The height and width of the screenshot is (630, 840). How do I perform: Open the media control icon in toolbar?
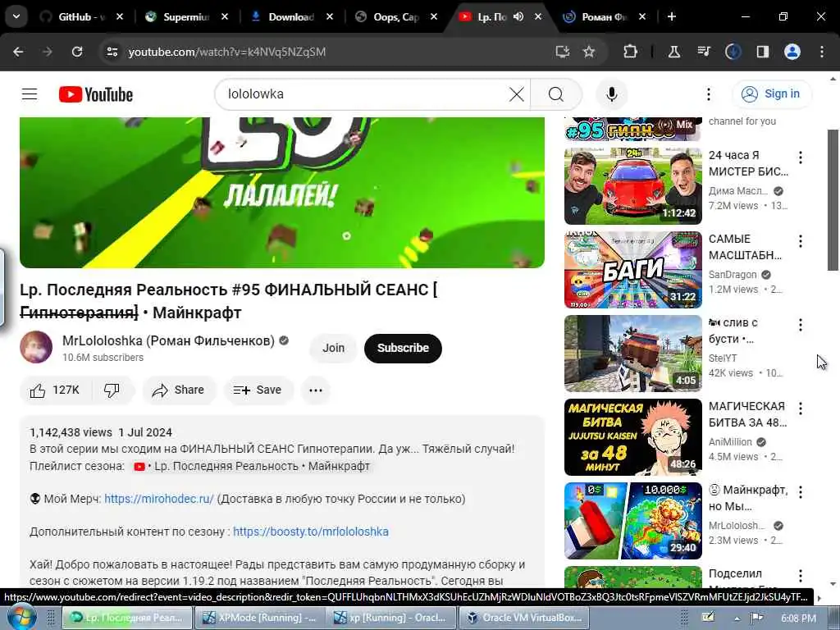(x=704, y=52)
